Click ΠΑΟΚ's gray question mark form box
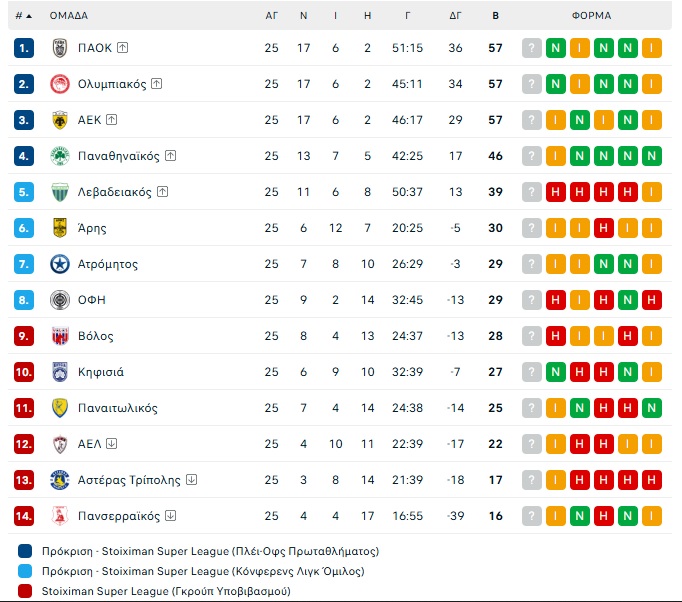 [531, 48]
